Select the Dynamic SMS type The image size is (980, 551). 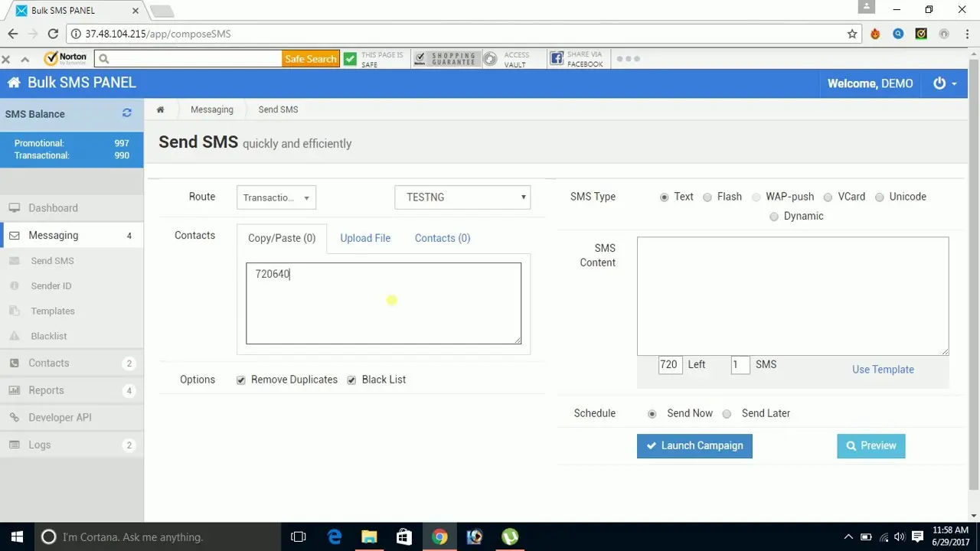pos(774,217)
